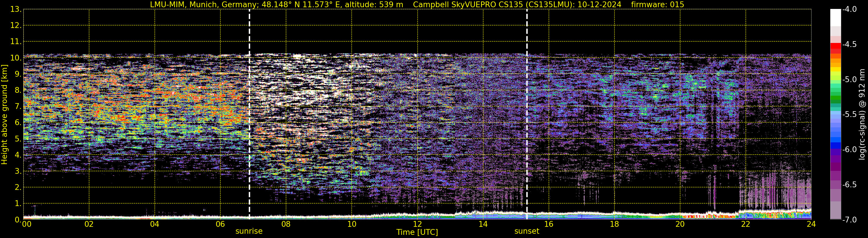Click the colorbar tick label -4.0
This screenshot has height=238, width=868.
point(850,10)
